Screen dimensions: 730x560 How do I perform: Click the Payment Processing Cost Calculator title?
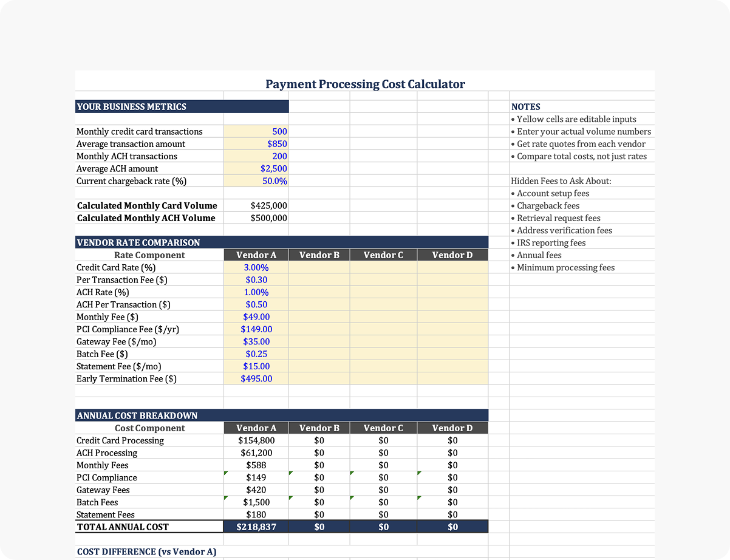point(365,84)
